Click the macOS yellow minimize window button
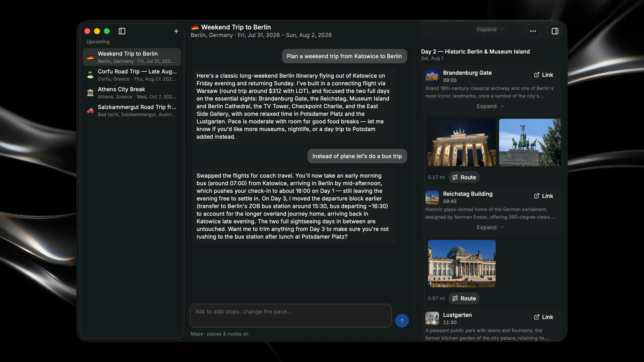The image size is (644, 362). coord(97,31)
